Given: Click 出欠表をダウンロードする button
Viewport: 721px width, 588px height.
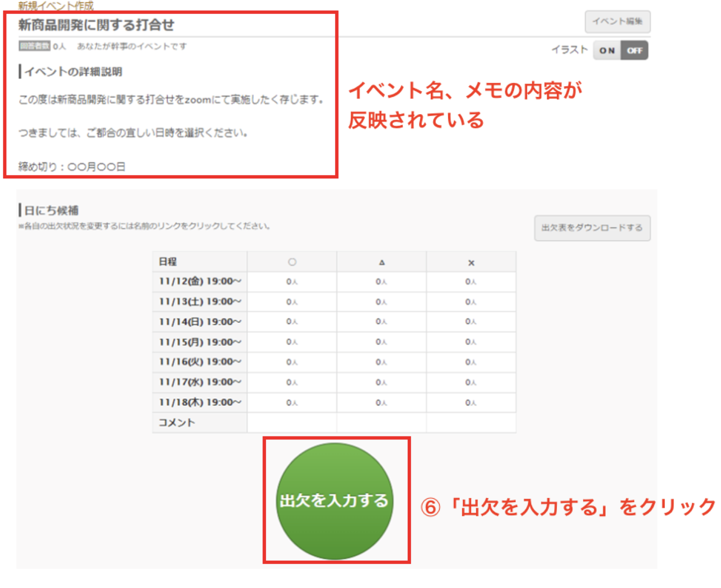Looking at the screenshot, I should click(592, 228).
